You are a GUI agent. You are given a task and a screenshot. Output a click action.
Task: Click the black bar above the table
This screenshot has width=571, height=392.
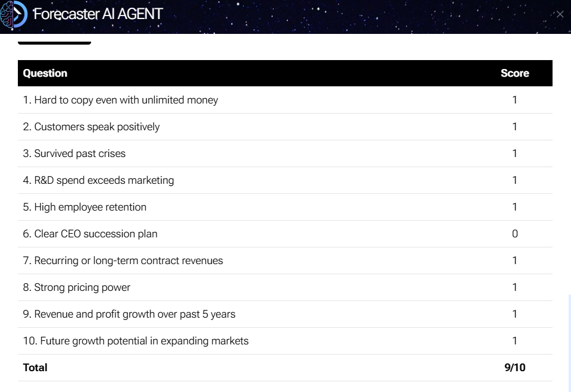tap(54, 43)
